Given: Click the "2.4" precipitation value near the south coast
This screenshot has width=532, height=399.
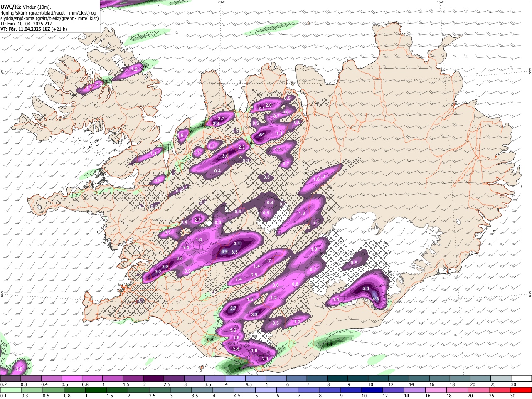Looking at the screenshot, I should (x=236, y=349).
